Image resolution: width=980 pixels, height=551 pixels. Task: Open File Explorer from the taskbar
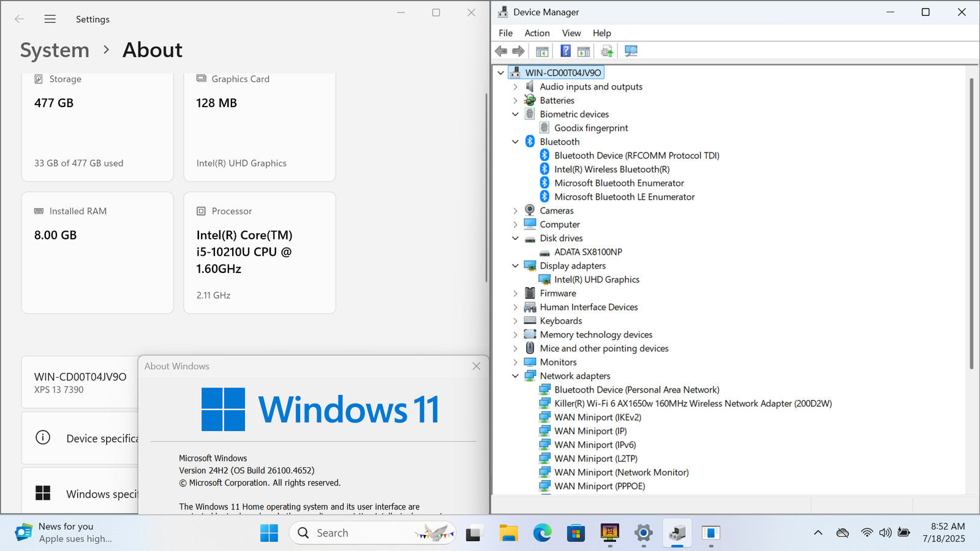click(x=508, y=533)
